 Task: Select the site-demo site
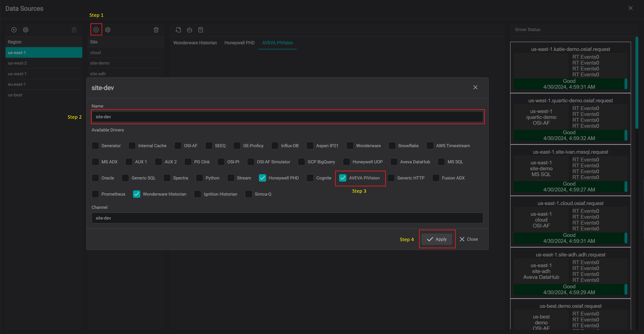(126, 63)
